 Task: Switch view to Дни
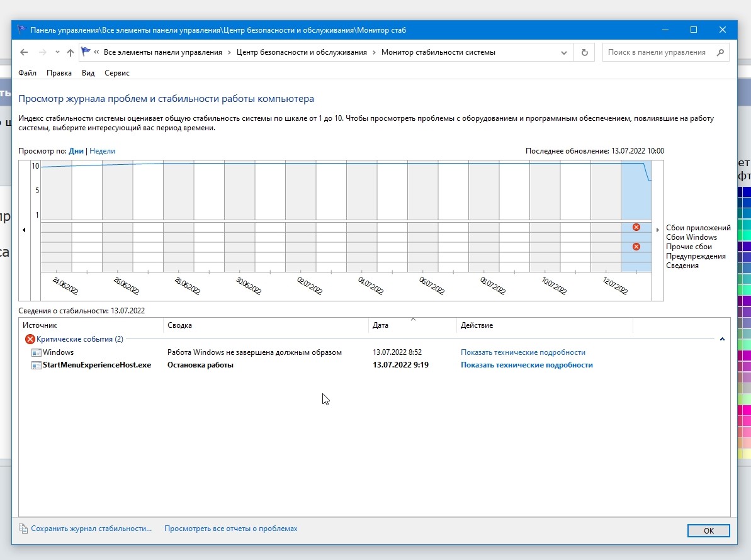coord(76,151)
